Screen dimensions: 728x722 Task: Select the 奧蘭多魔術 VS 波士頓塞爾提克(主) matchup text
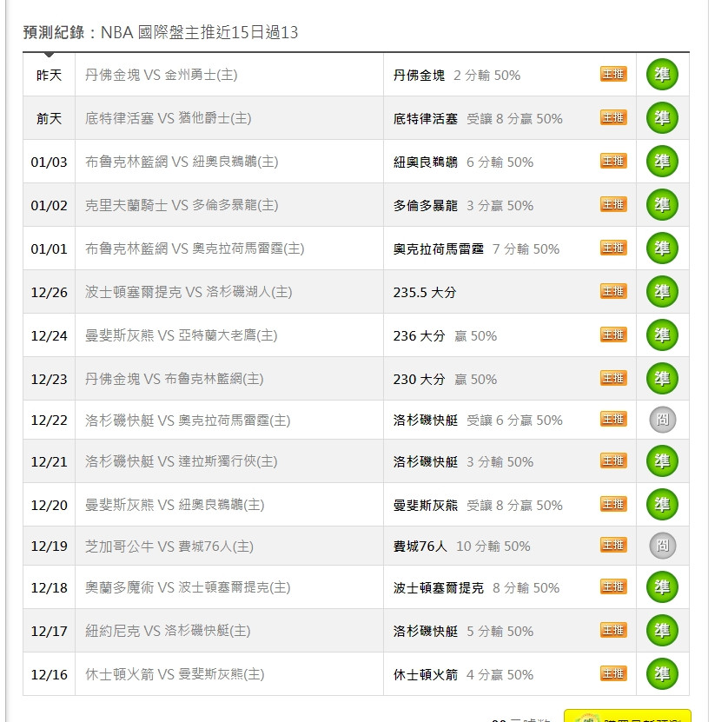[x=188, y=587]
